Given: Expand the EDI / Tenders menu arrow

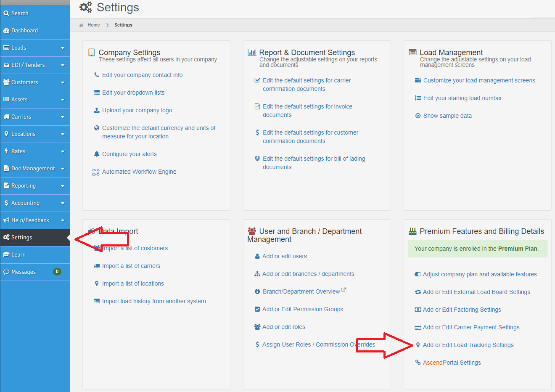Looking at the screenshot, I should (x=63, y=65).
